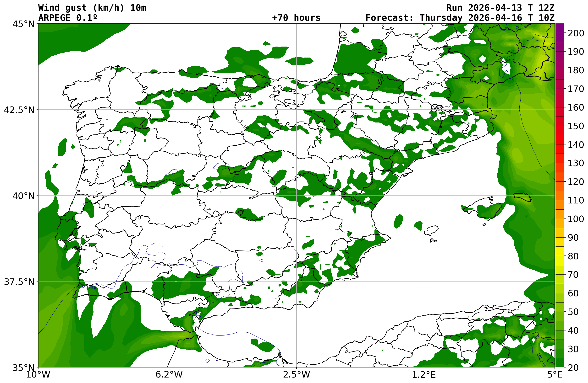Click the 2.5°W longitude axis label
The image size is (588, 383).
[297, 375]
